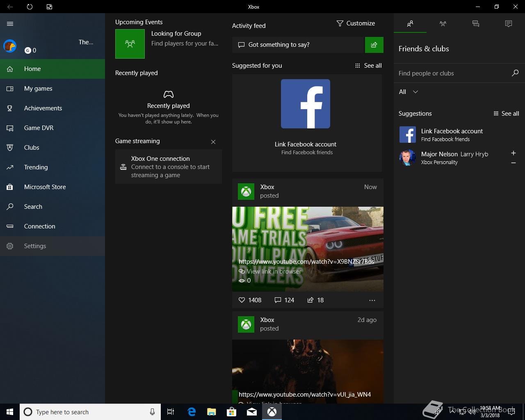Open the hamburger navigation menu
Image resolution: width=525 pixels, height=420 pixels.
point(10,24)
